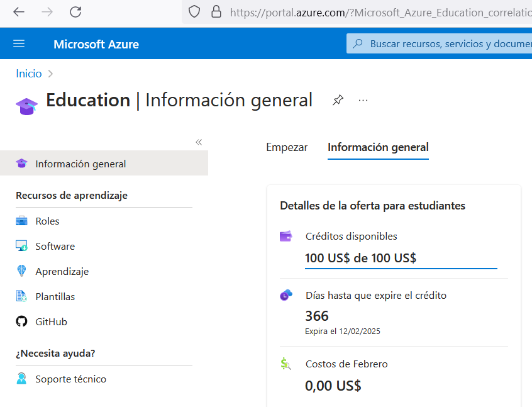Viewport: 532px width, 407px height.
Task: Click the 366 days remaining value
Action: tap(317, 316)
